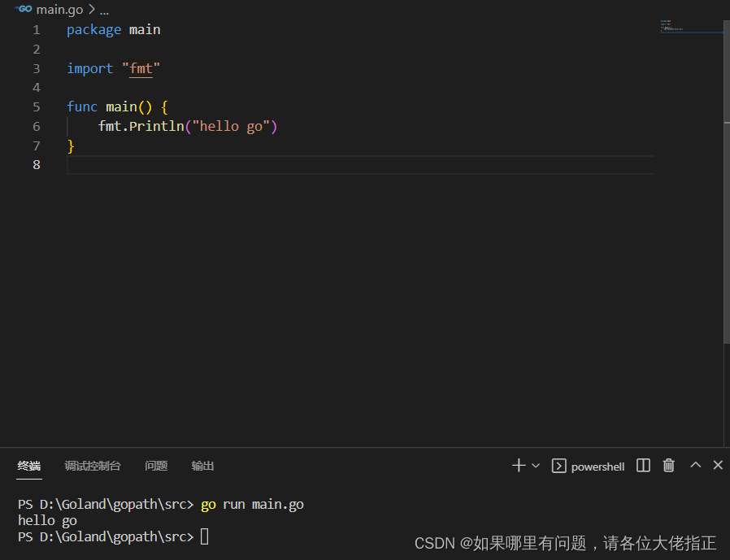Viewport: 730px width, 560px height.
Task: Open the 调试控制台 tab
Action: 92,466
